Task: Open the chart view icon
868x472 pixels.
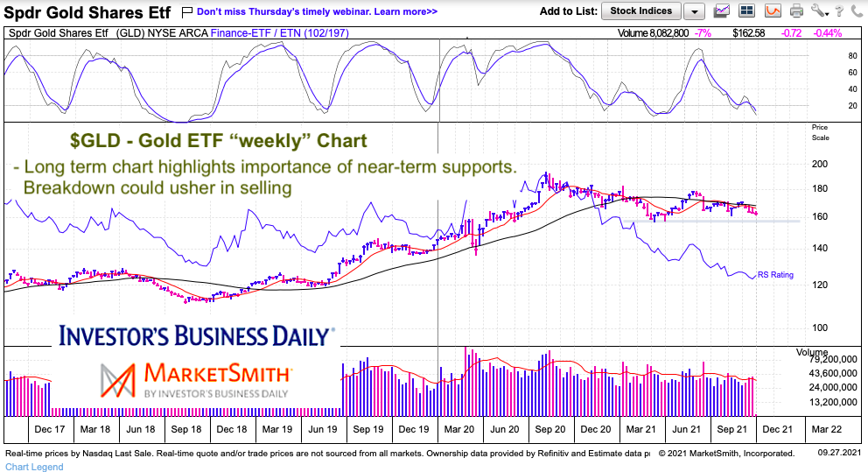Action: coord(722,11)
